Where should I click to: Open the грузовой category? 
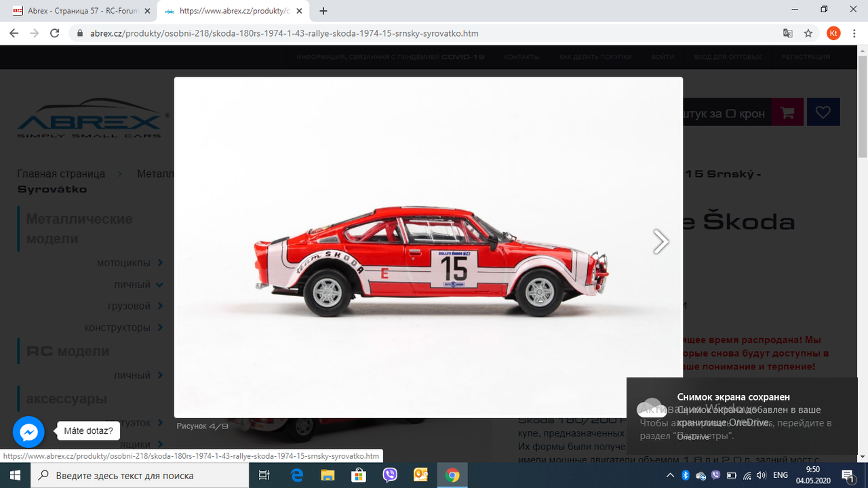(x=129, y=306)
